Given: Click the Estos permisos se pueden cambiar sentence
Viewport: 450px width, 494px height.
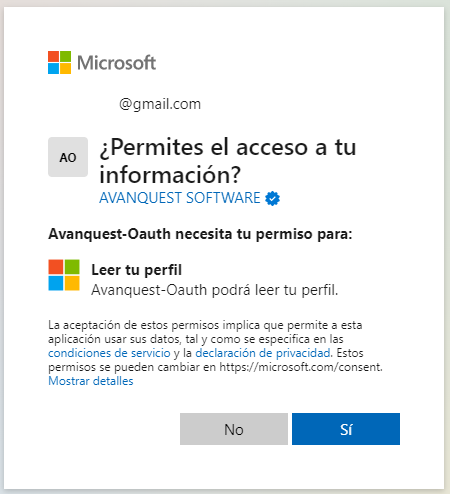Looking at the screenshot, I should tap(215, 360).
